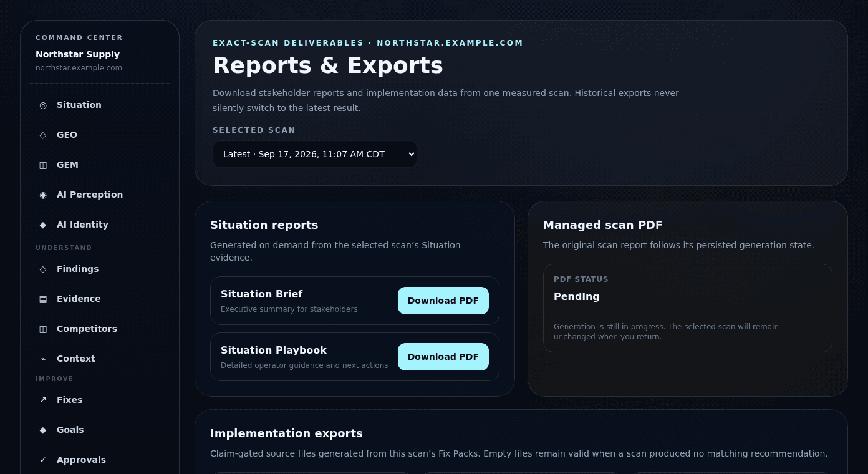The width and height of the screenshot is (868, 474).
Task: Navigate to Goals
Action: tap(100, 430)
